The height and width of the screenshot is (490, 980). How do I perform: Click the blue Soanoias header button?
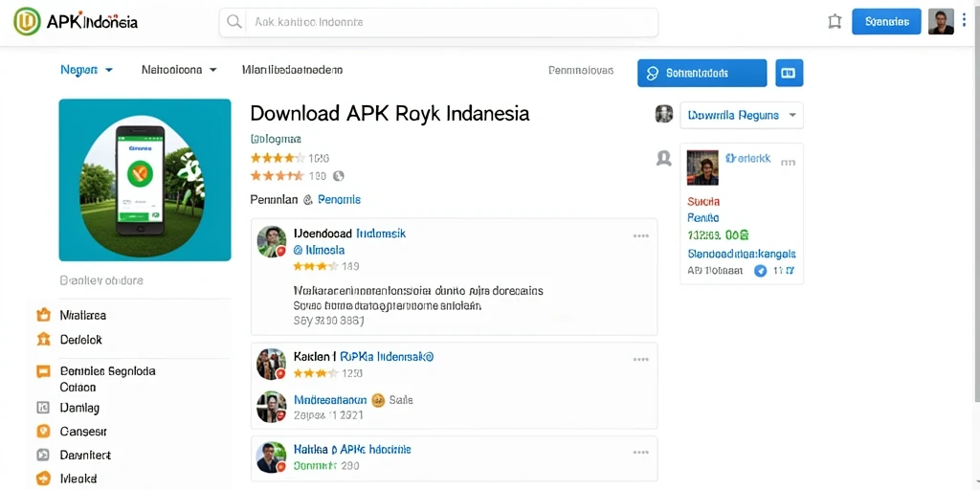coord(886,22)
